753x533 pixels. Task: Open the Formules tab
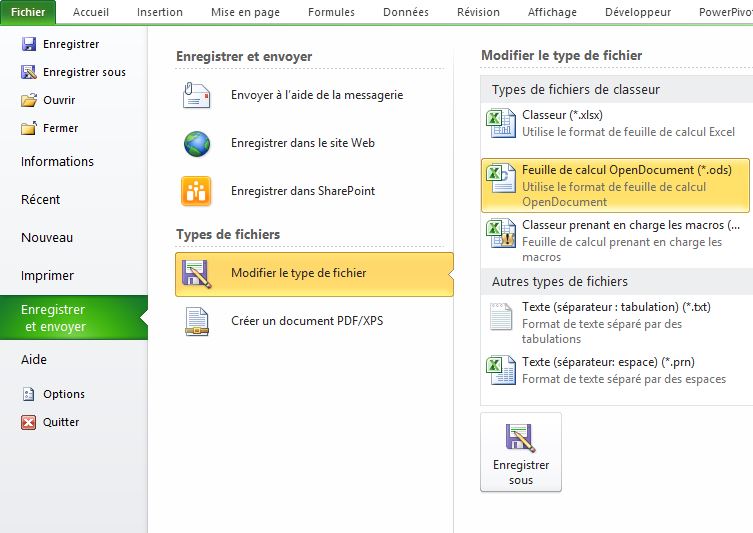[x=331, y=12]
